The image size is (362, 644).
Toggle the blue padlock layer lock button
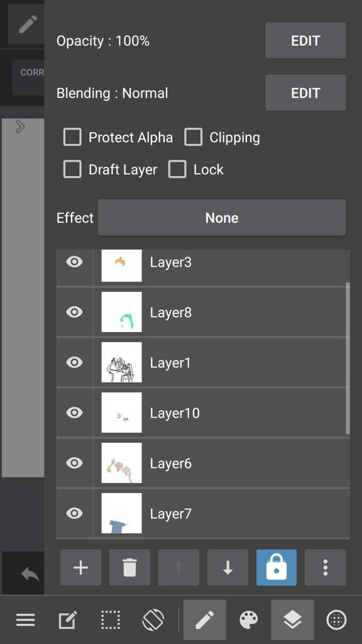tap(277, 568)
